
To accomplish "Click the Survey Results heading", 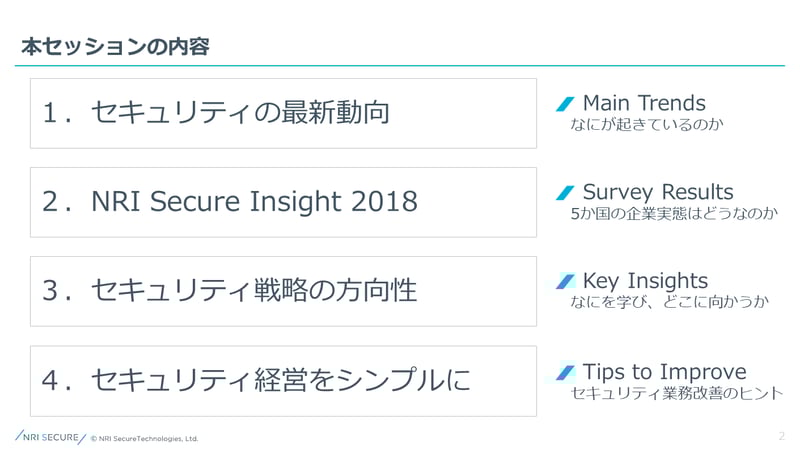I will tap(658, 192).
